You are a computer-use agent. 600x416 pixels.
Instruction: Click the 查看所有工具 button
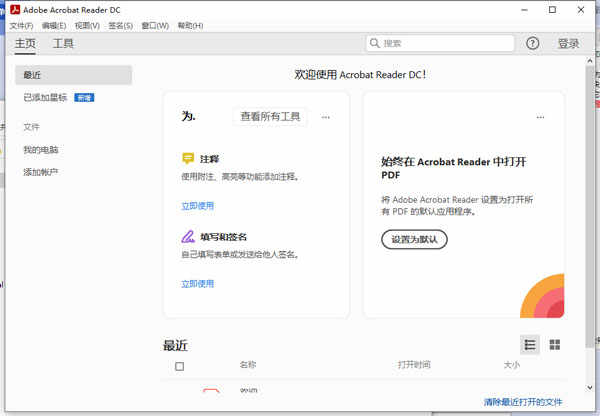[270, 116]
